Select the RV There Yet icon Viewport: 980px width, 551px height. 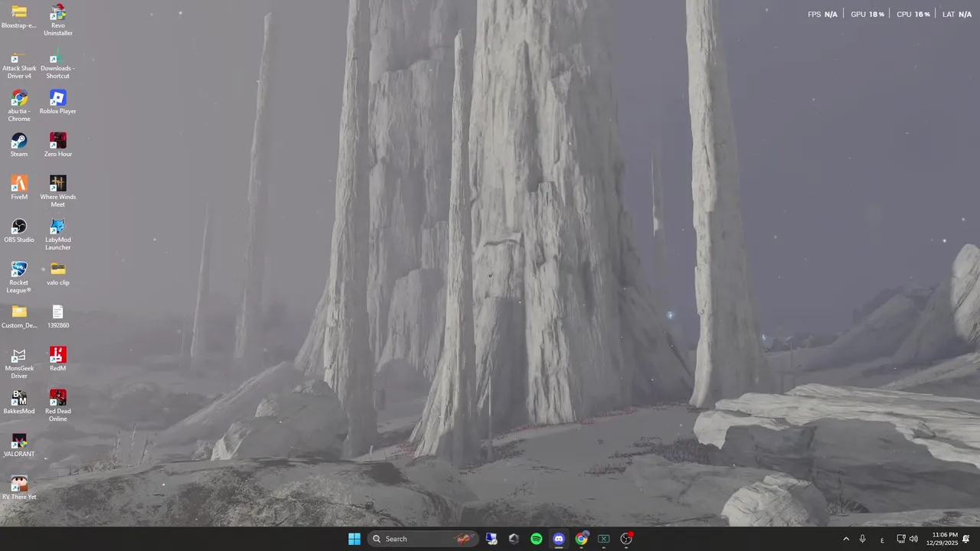19,488
